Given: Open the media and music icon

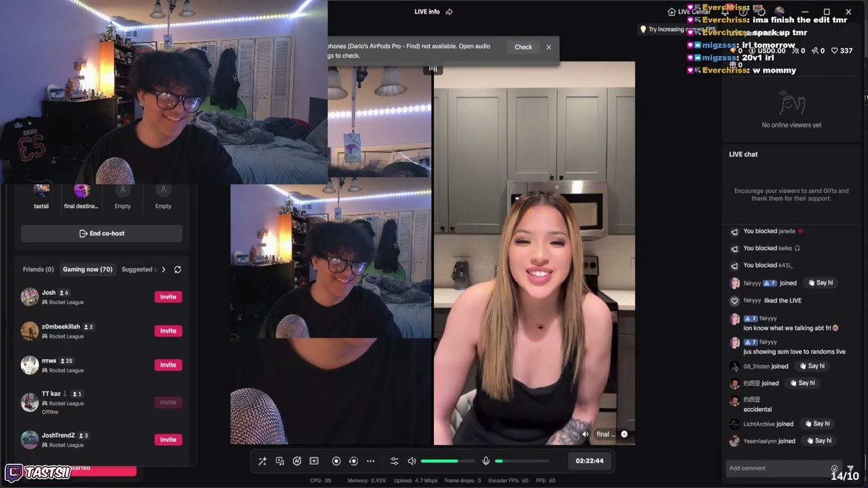Looking at the screenshot, I should pos(280,461).
